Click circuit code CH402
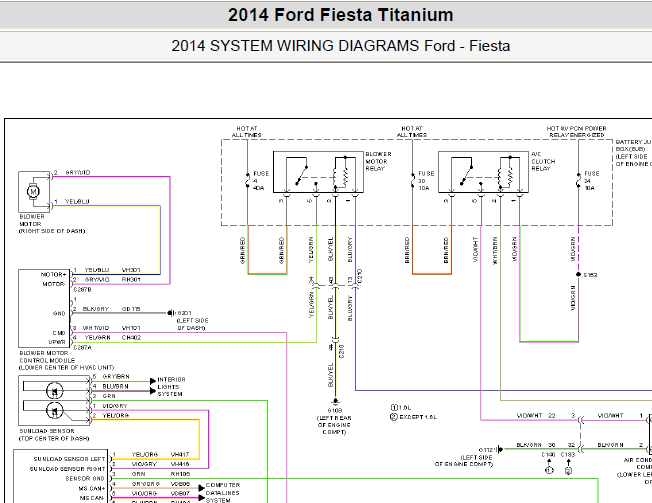The height and width of the screenshot is (503, 652). [131, 338]
